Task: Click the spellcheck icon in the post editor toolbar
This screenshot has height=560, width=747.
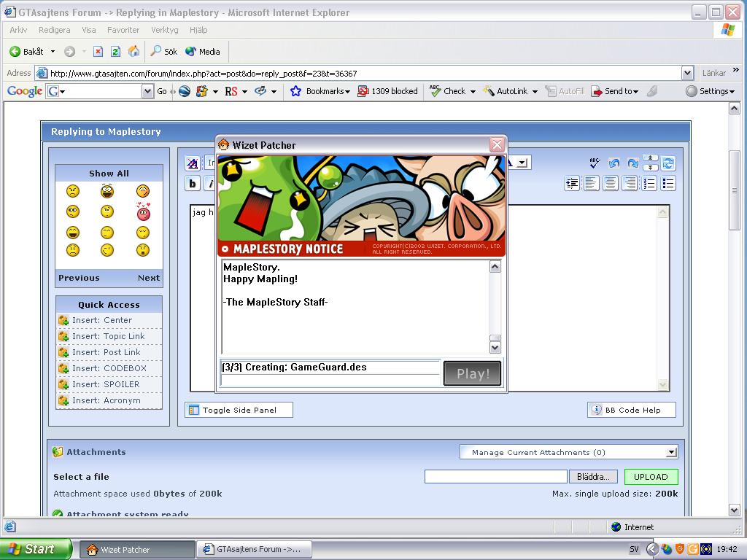Action: coord(595,163)
